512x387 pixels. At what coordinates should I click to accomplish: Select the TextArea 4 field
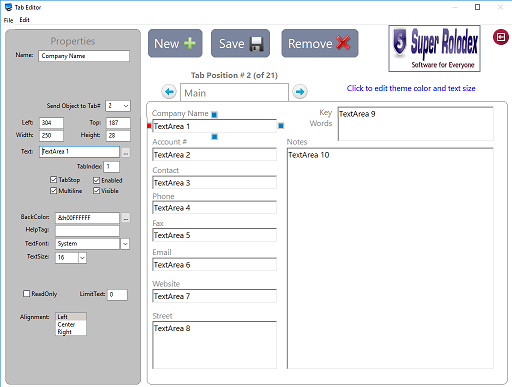[x=214, y=208]
